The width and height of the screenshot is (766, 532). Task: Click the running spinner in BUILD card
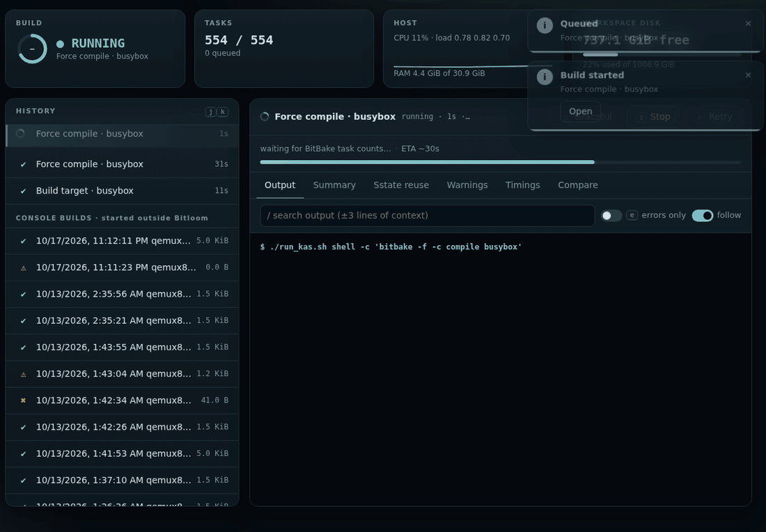[x=32, y=48]
